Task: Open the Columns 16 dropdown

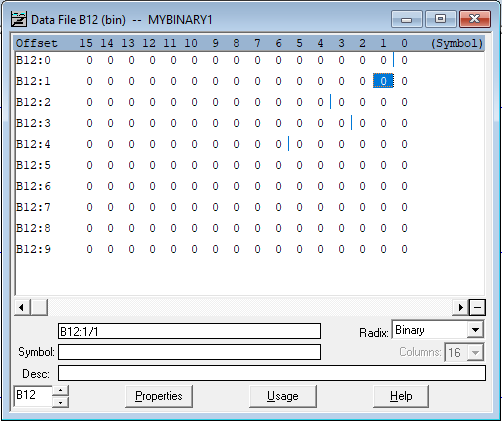Action: point(475,352)
